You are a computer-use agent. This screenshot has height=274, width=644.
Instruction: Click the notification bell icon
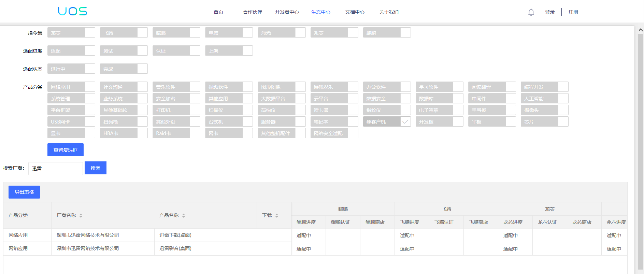click(x=531, y=12)
